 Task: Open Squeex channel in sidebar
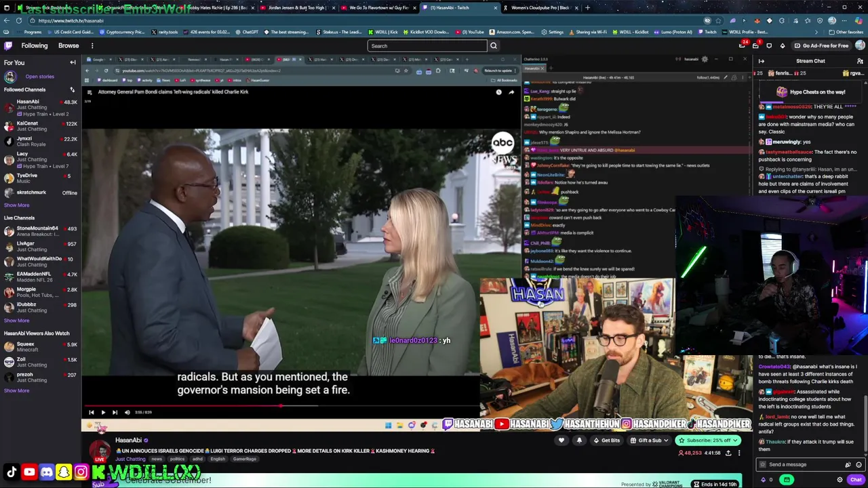click(x=41, y=347)
